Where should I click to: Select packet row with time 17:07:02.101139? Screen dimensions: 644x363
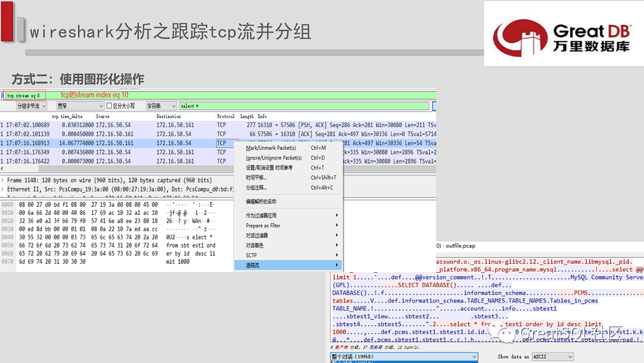(218, 134)
